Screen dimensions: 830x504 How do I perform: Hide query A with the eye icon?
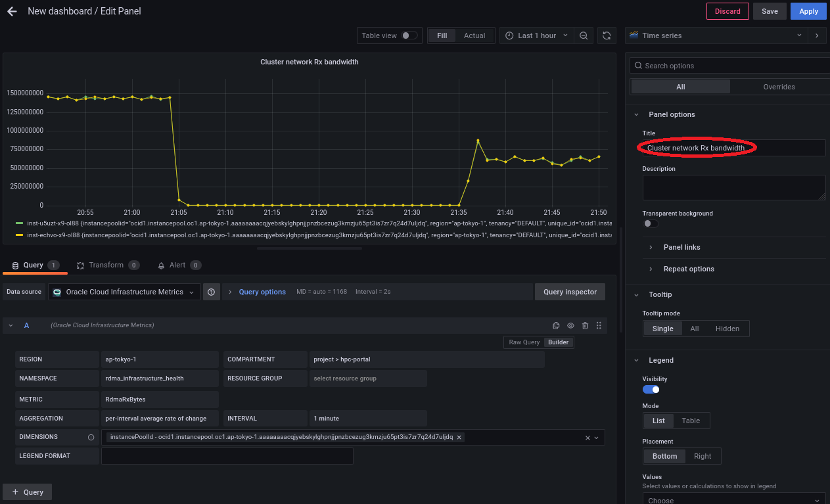(x=570, y=325)
